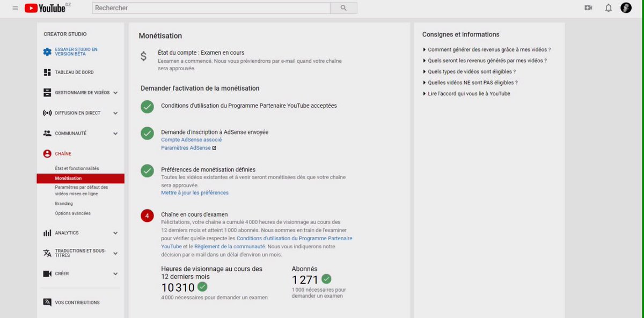This screenshot has height=318, width=644.
Task: Expand the Créer chevron
Action: pos(115,274)
